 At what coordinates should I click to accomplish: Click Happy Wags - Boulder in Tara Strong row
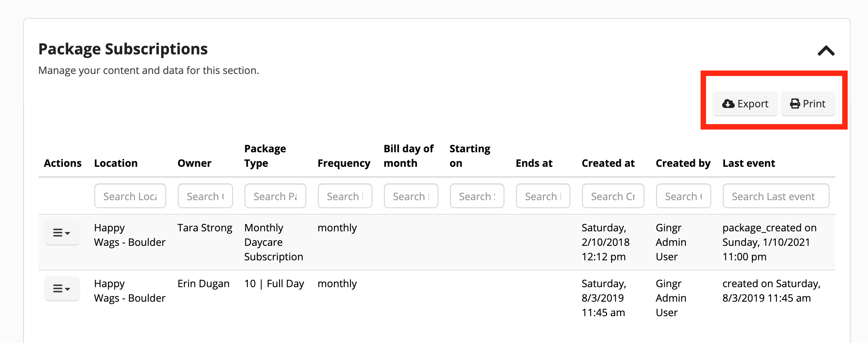(130, 235)
